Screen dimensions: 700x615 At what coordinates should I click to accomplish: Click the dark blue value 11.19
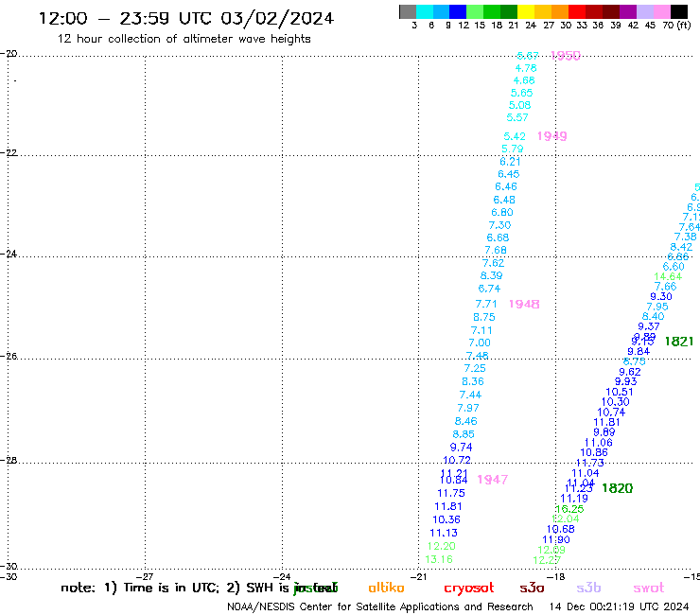[574, 499]
